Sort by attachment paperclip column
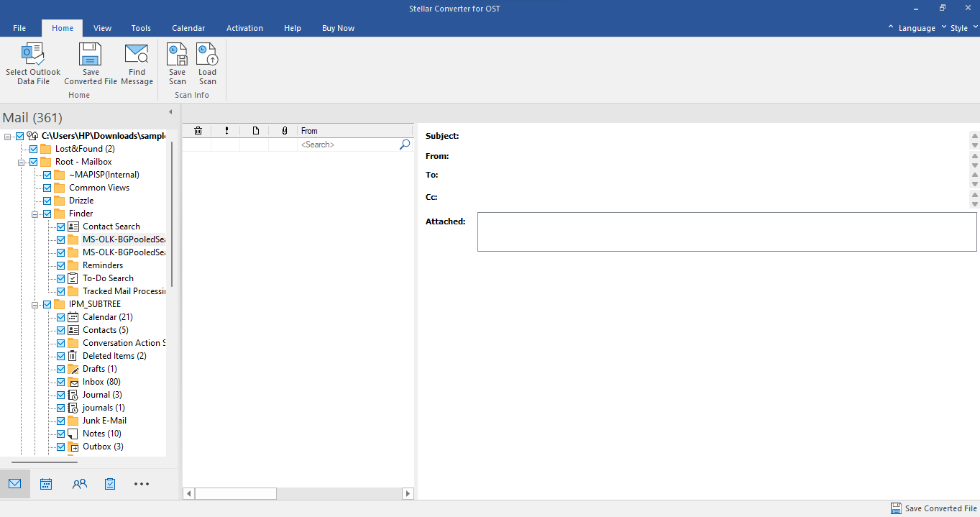This screenshot has width=980, height=517. [284, 131]
